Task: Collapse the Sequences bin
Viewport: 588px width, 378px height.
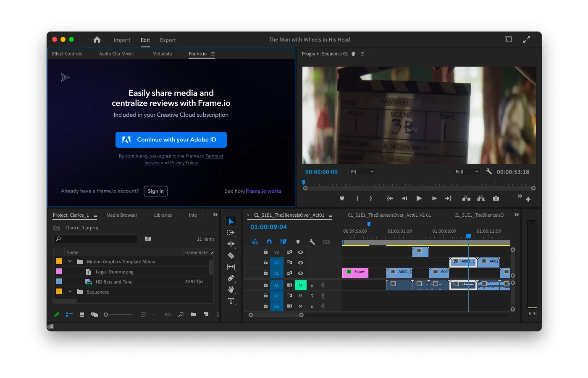Action: pyautogui.click(x=70, y=291)
